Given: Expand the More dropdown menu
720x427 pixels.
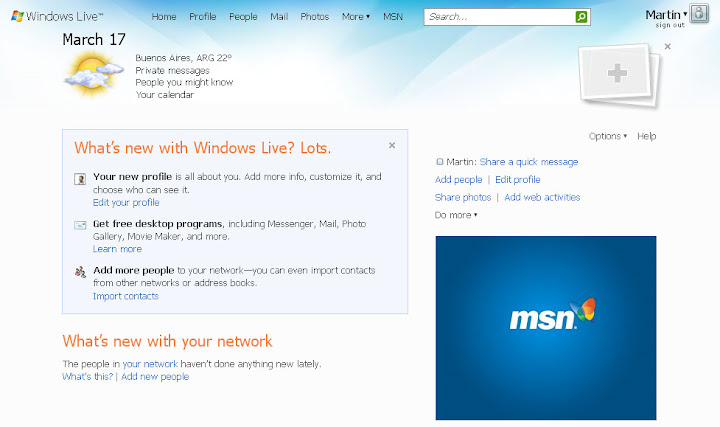Looking at the screenshot, I should pos(355,17).
